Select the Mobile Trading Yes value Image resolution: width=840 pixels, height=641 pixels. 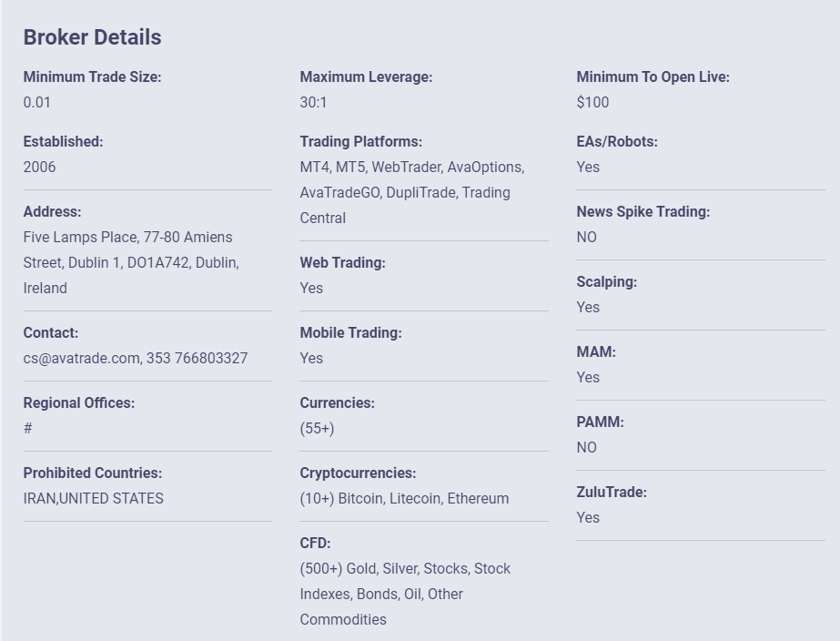[311, 358]
